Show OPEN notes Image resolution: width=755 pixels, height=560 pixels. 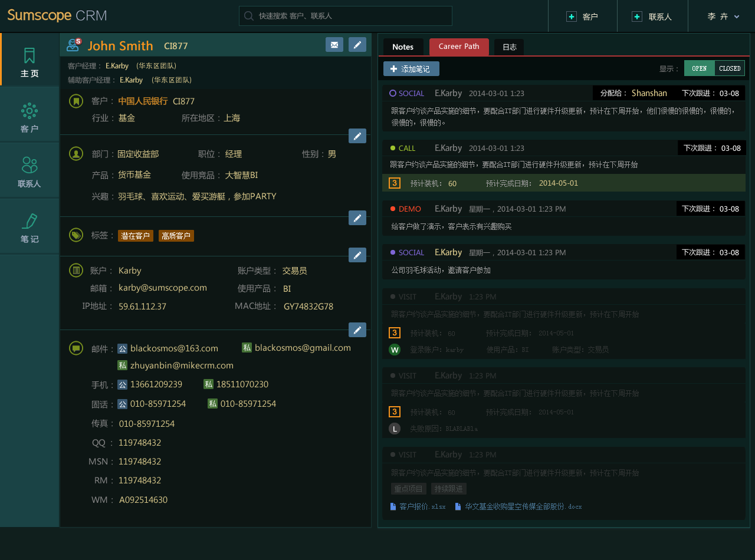(700, 68)
